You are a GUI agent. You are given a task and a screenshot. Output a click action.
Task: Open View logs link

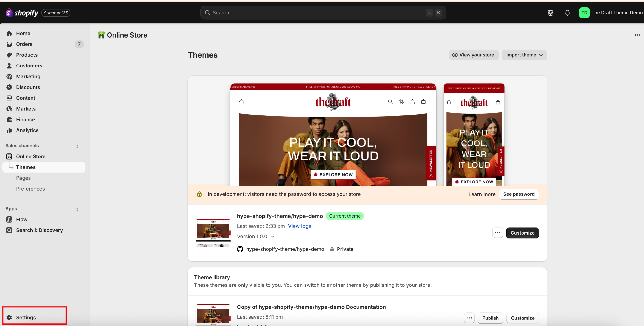click(x=299, y=226)
